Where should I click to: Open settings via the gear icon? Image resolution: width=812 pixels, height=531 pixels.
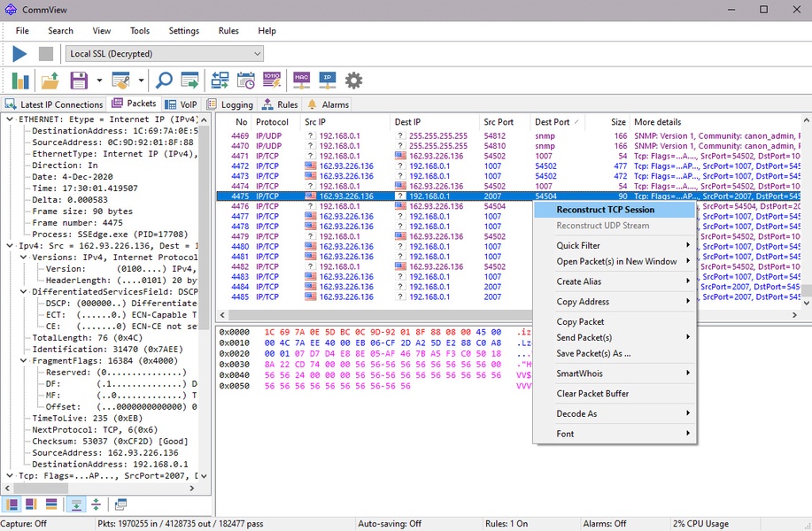354,81
